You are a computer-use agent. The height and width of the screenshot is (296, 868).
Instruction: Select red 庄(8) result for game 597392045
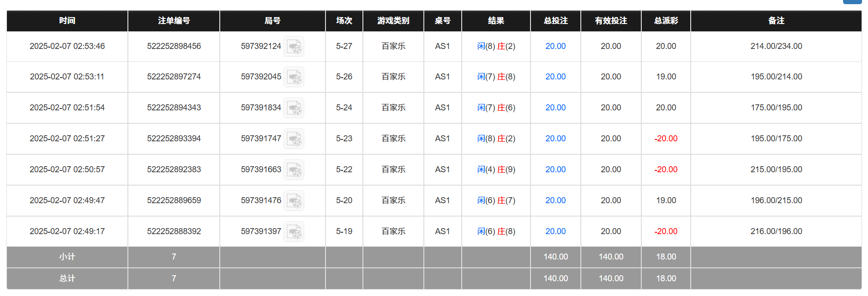pyautogui.click(x=507, y=77)
